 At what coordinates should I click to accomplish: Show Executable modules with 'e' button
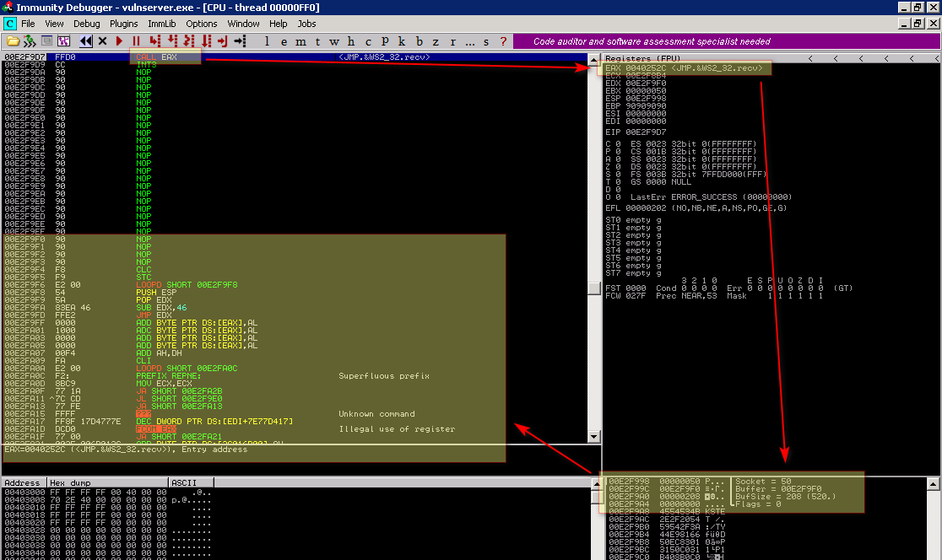point(284,40)
